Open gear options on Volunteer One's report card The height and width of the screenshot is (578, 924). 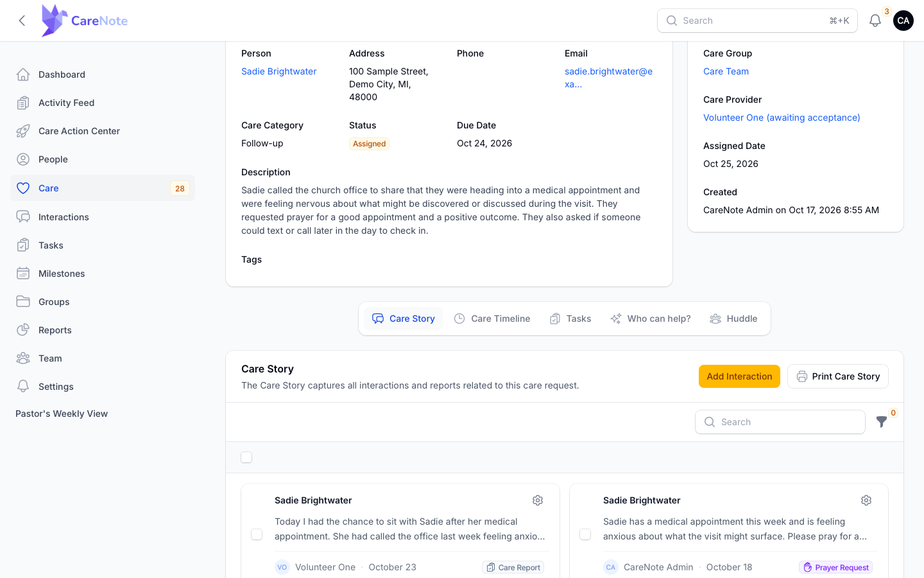pyautogui.click(x=538, y=500)
